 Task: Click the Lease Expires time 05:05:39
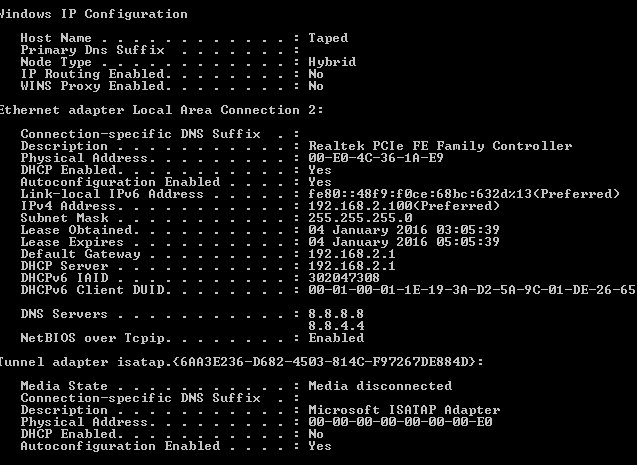click(468, 242)
